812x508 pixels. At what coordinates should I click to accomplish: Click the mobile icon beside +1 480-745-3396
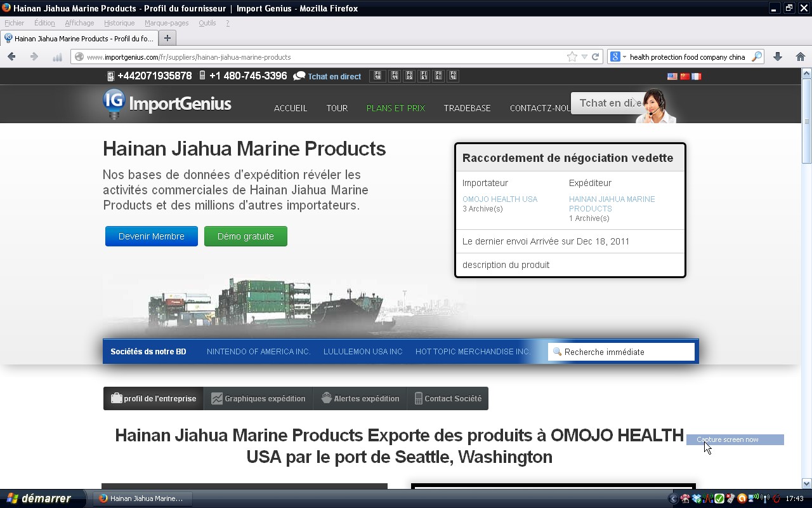coord(202,76)
